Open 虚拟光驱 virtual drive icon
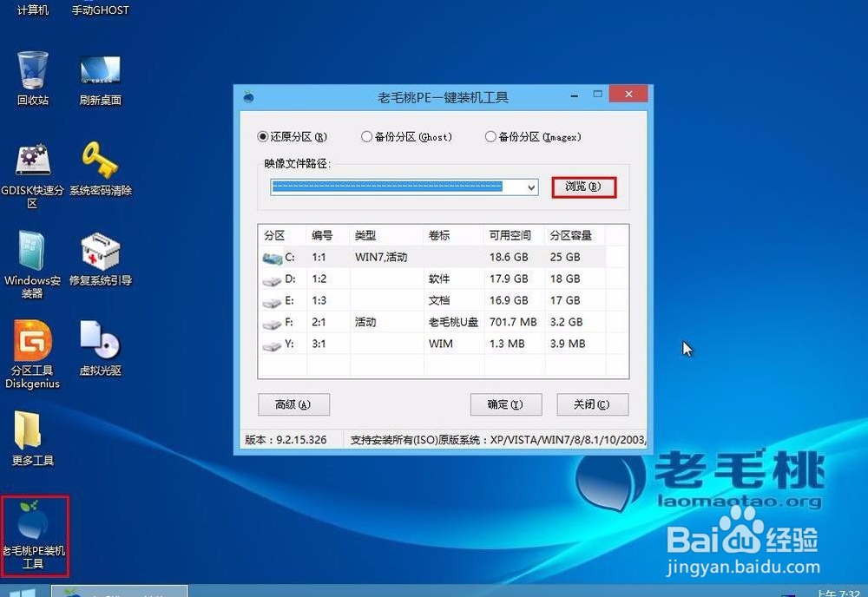868x597 pixels. (x=100, y=348)
